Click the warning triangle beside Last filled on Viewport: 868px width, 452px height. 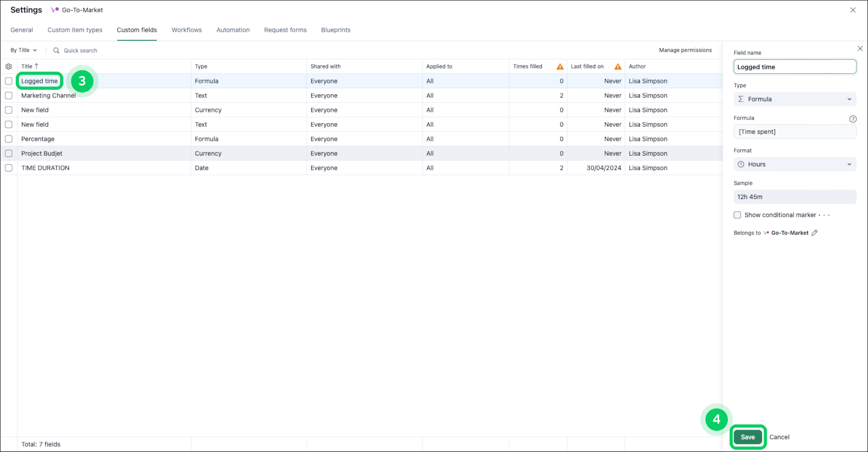point(618,66)
